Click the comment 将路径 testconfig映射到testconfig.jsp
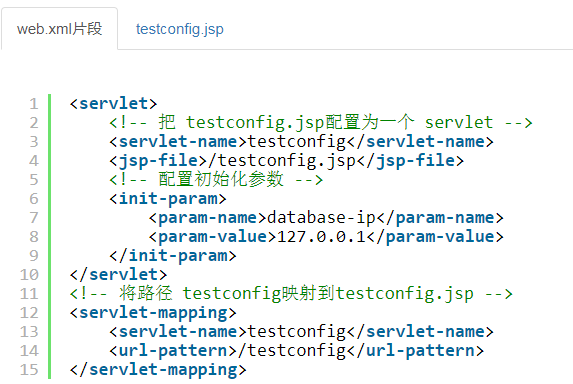Viewport: 573px width, 384px height. click(x=291, y=294)
